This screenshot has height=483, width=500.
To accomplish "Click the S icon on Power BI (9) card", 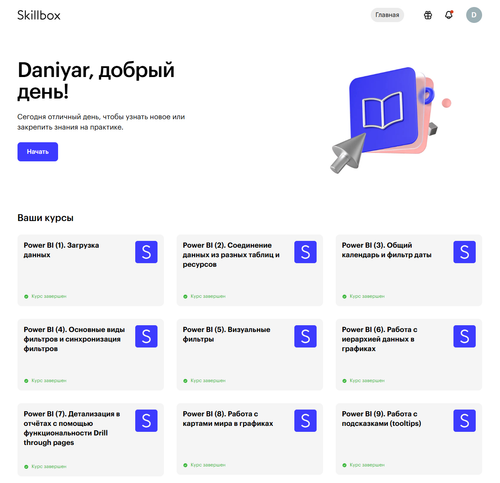I will (464, 421).
